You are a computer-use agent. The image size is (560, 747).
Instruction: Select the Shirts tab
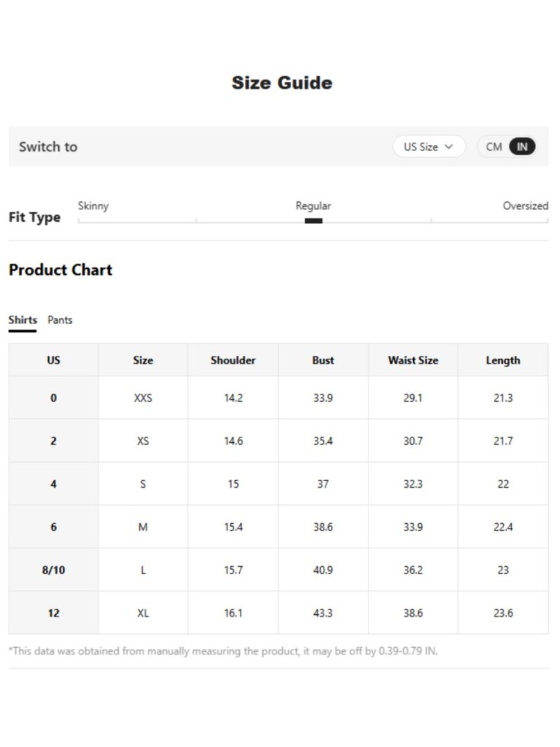[x=22, y=320]
